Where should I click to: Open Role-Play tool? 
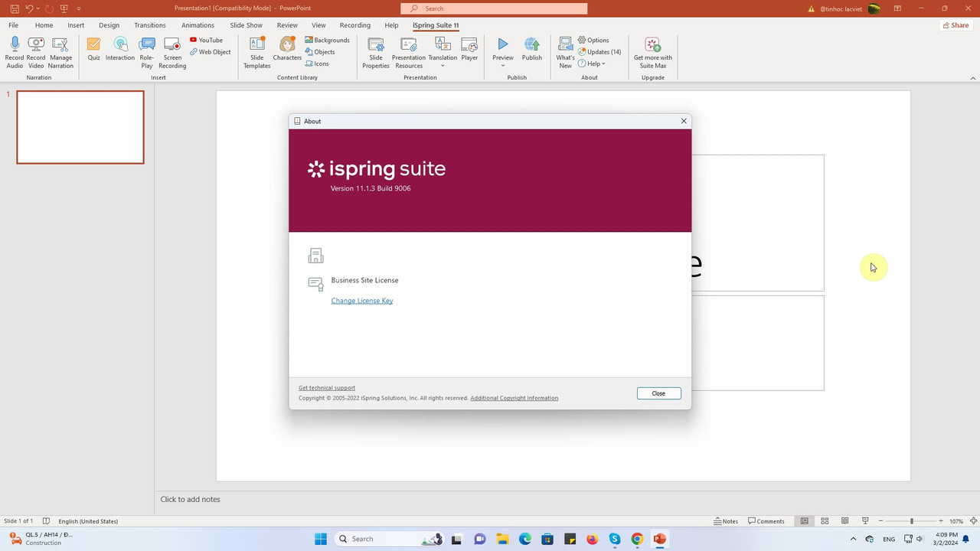[x=147, y=52]
